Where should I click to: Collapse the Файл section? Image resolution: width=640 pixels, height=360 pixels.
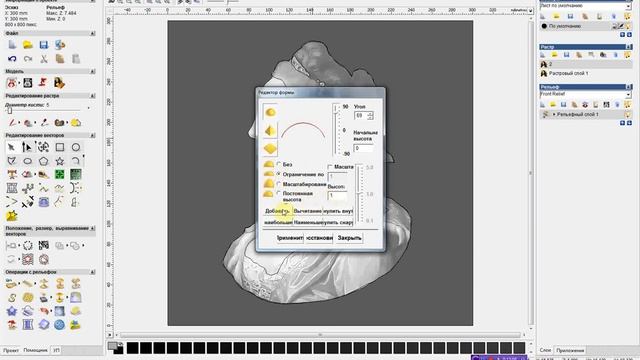93,33
